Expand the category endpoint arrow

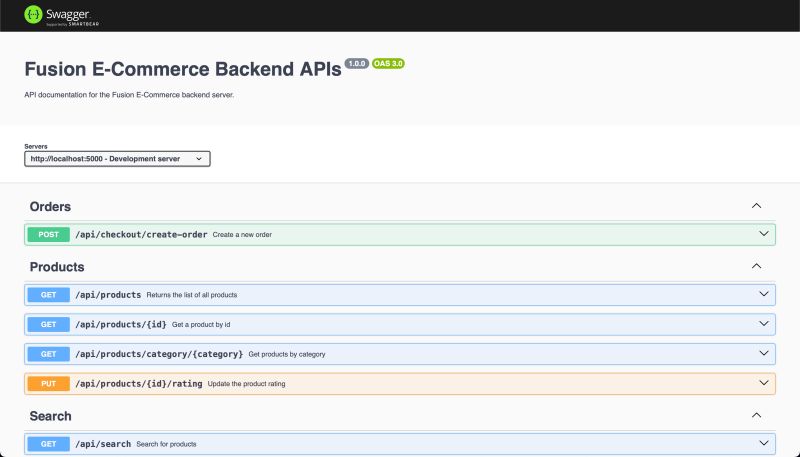click(x=764, y=353)
